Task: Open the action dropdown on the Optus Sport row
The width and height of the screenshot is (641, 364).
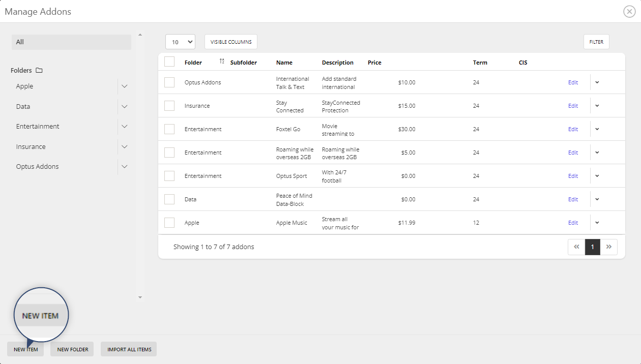Action: [x=597, y=175]
